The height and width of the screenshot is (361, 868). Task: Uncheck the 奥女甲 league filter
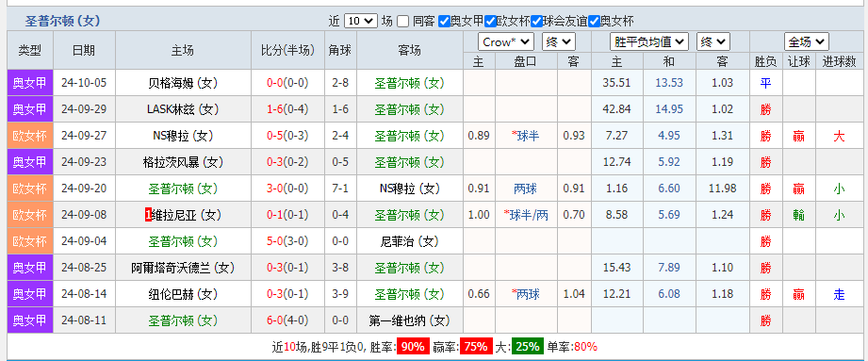443,22
